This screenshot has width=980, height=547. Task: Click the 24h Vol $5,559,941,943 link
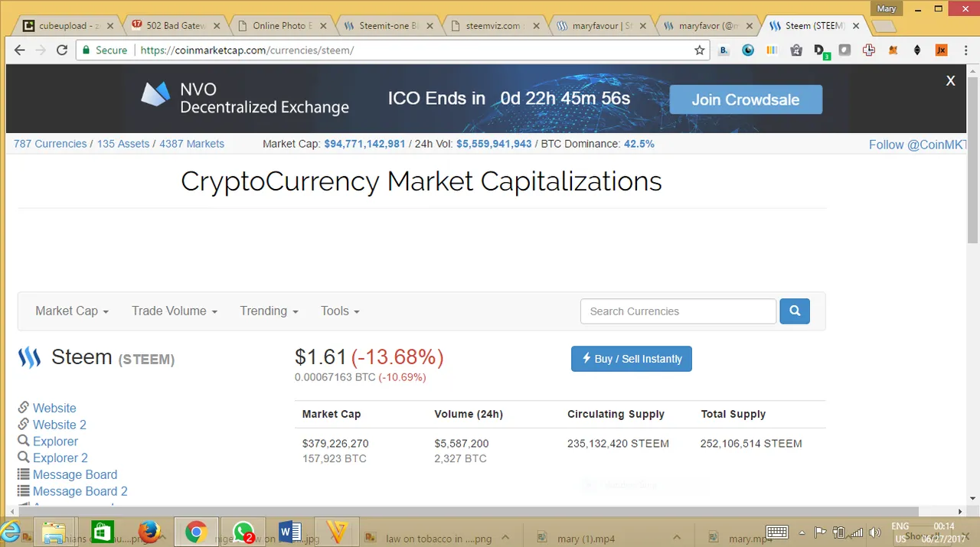point(494,144)
